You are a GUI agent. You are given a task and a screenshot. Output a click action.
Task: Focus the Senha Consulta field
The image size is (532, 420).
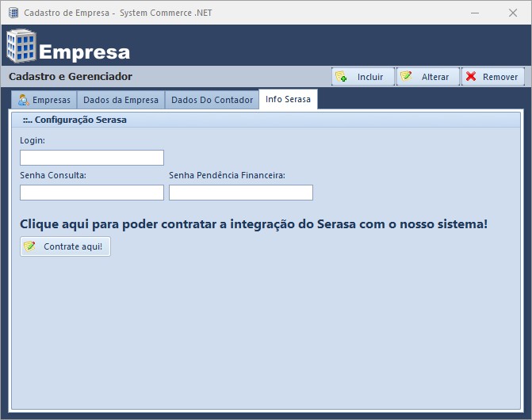click(x=92, y=193)
